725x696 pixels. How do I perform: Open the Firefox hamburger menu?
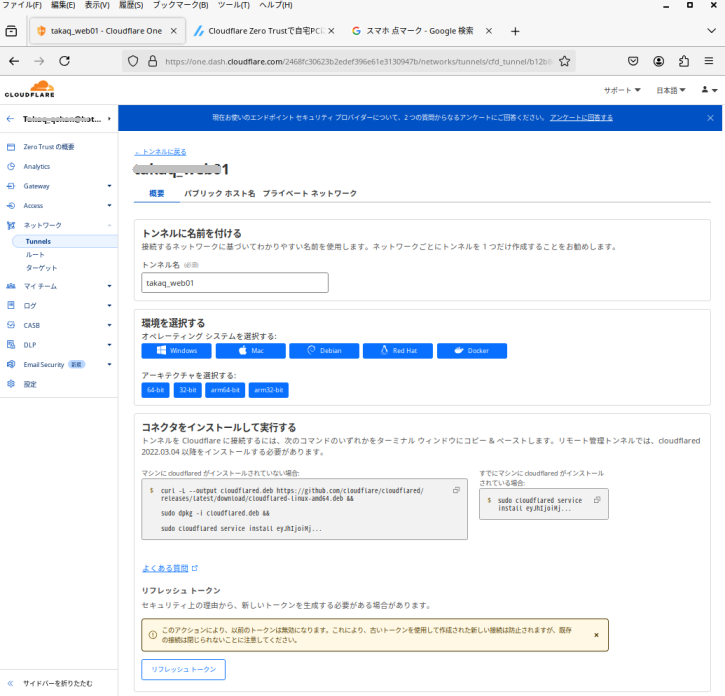tap(709, 61)
